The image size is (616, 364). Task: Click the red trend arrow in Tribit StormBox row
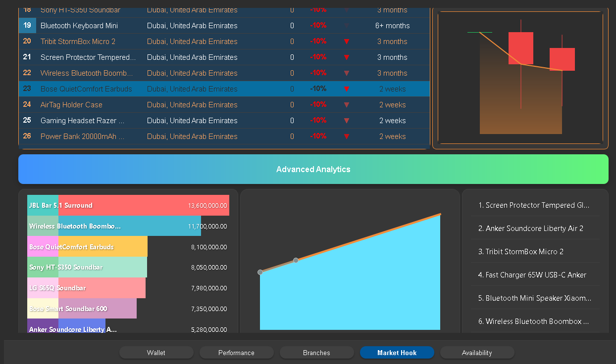[x=347, y=42]
